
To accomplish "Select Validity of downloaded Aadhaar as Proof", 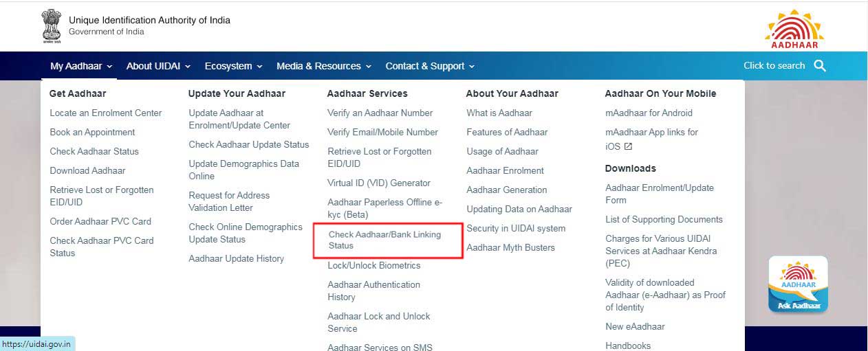I will pos(665,295).
